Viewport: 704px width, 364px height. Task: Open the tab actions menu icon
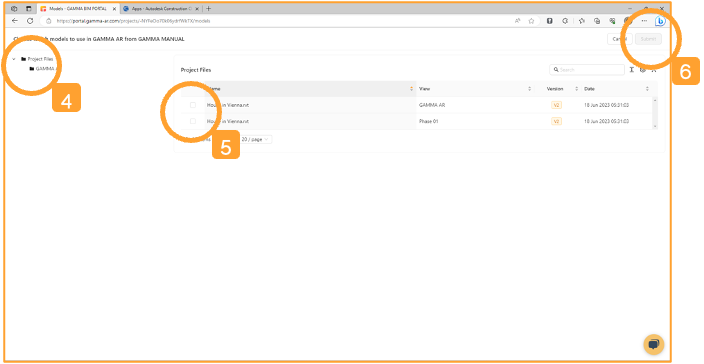click(29, 9)
